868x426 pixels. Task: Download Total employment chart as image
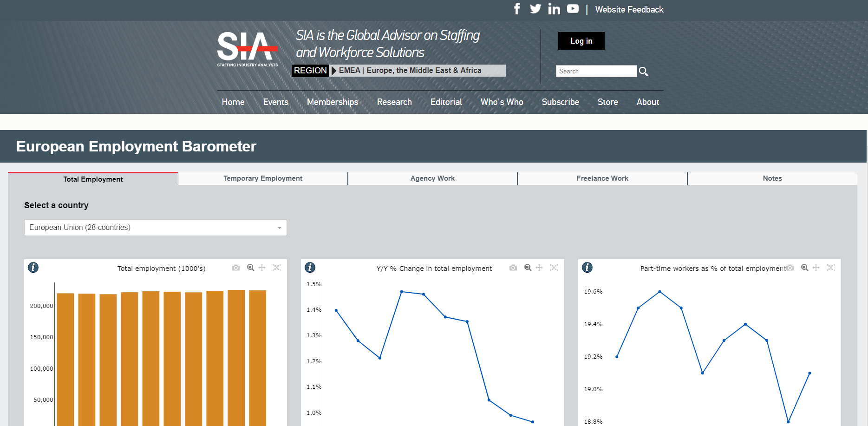click(236, 268)
